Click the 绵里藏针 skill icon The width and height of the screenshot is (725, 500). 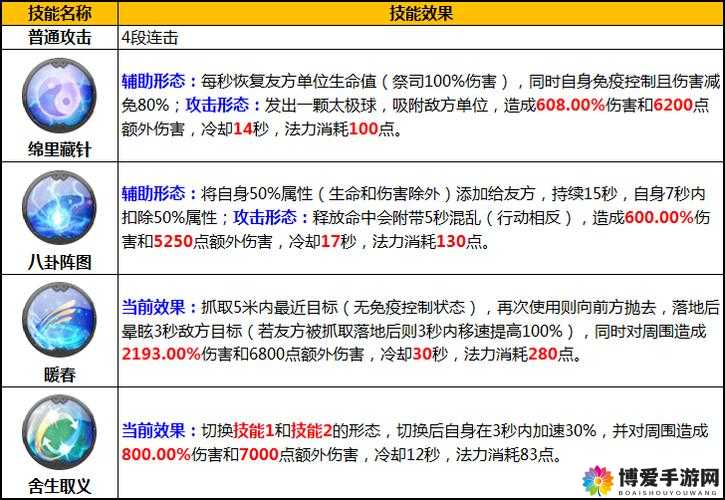coord(59,95)
